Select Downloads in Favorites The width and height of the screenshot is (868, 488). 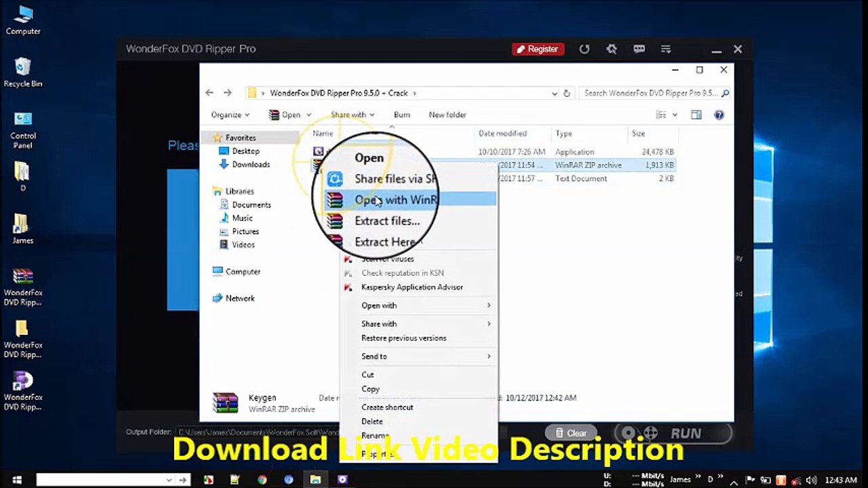(251, 165)
